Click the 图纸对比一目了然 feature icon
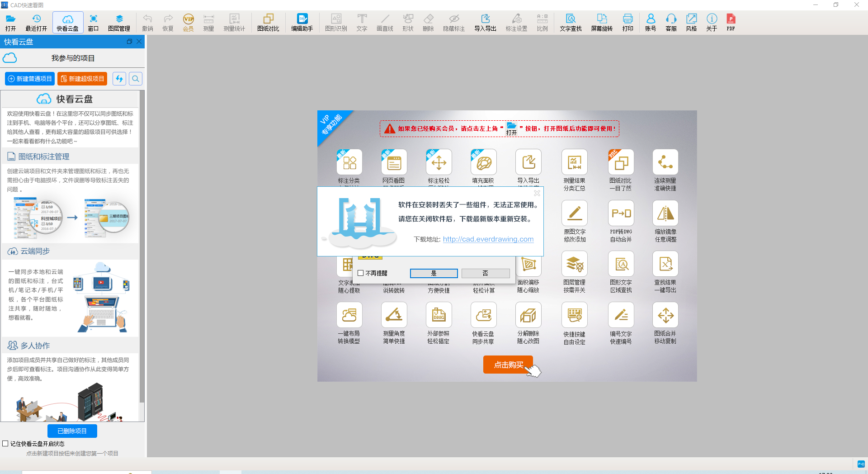 tap(621, 162)
